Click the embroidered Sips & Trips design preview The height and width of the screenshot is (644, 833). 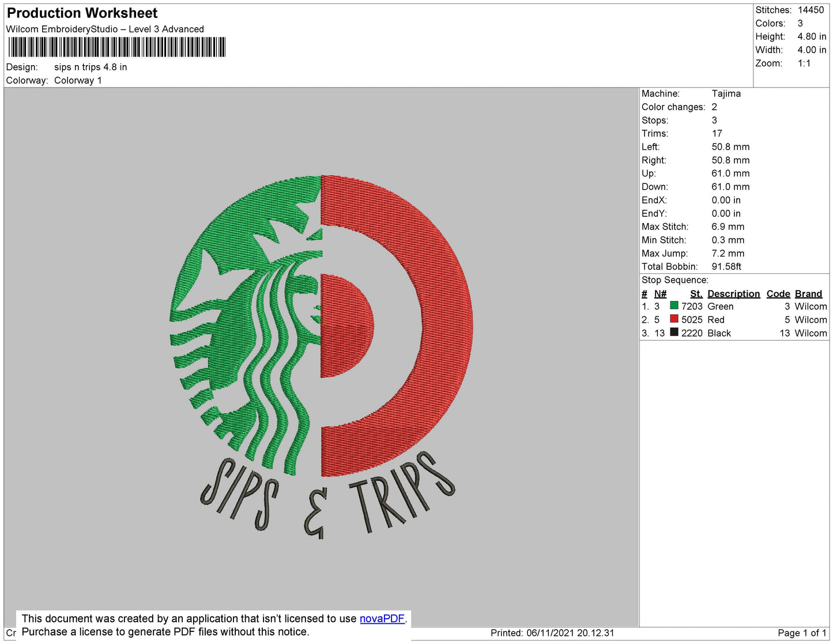[x=321, y=356]
